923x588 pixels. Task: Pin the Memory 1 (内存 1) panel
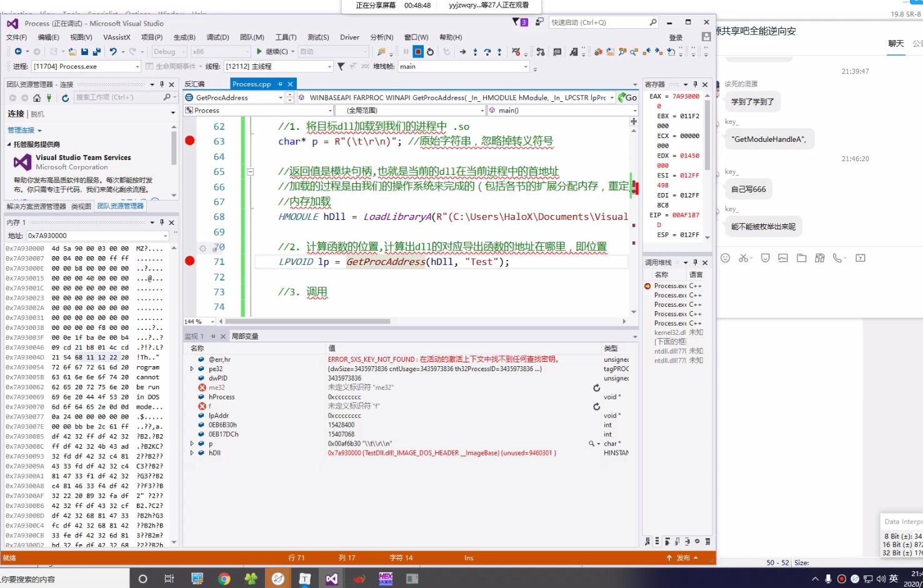pos(162,222)
